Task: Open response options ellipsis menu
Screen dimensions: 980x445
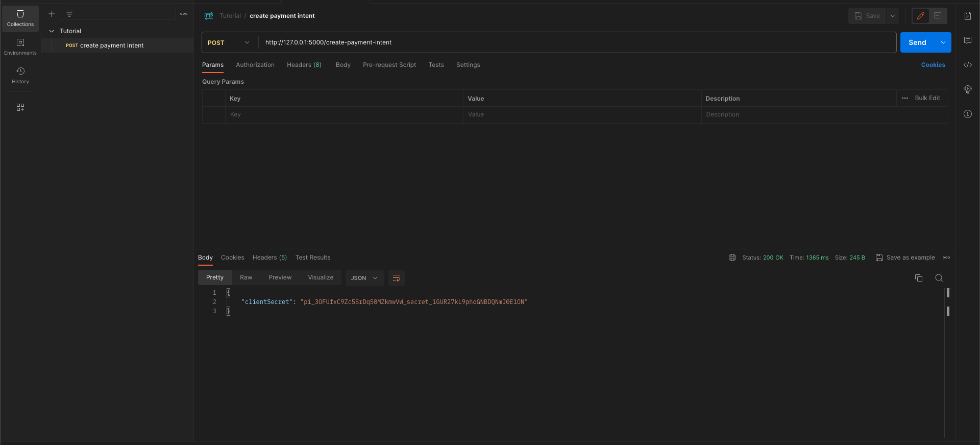Action: coord(946,257)
